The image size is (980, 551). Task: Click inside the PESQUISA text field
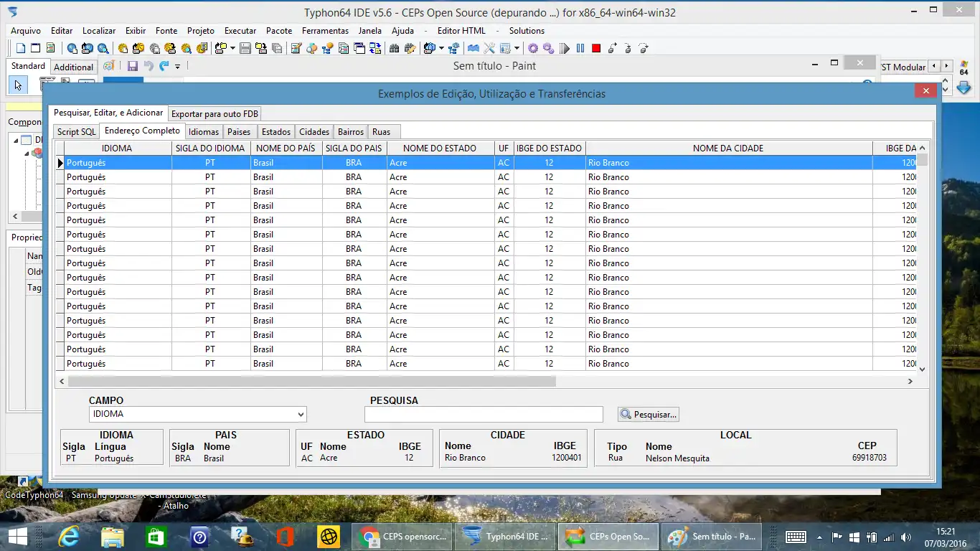[483, 415]
